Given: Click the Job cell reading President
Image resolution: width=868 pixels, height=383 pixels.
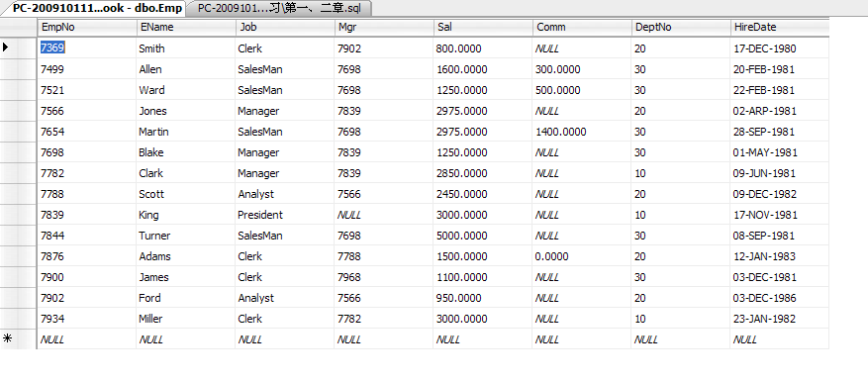Looking at the screenshot, I should coord(284,215).
